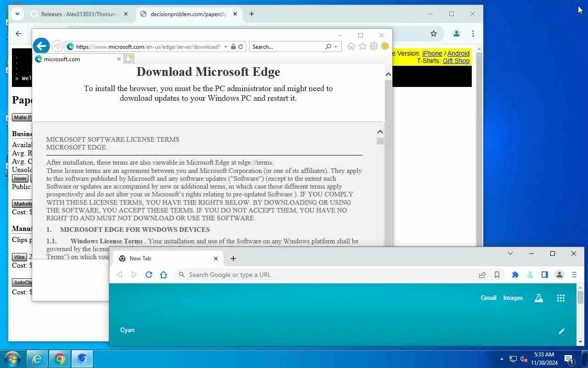588x368 pixels.
Task: Click Home icon in the New Tab browser
Action: [x=164, y=275]
